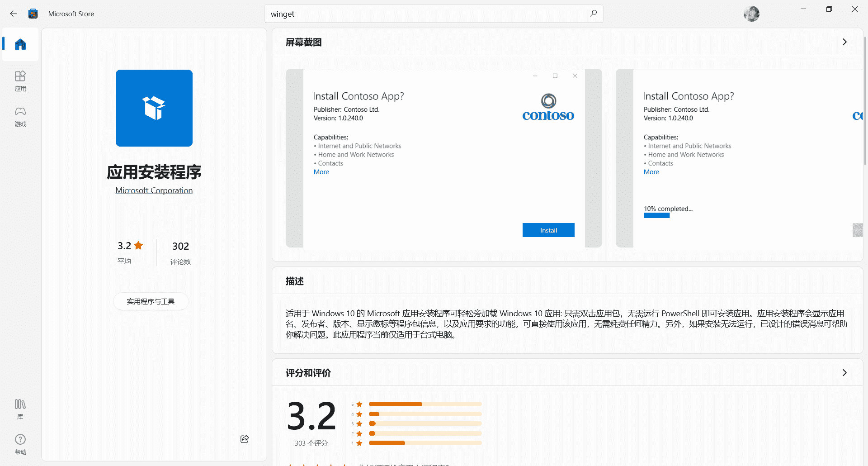This screenshot has height=466, width=868.
Task: Expand the 屏幕截图 section chevron
Action: 844,42
